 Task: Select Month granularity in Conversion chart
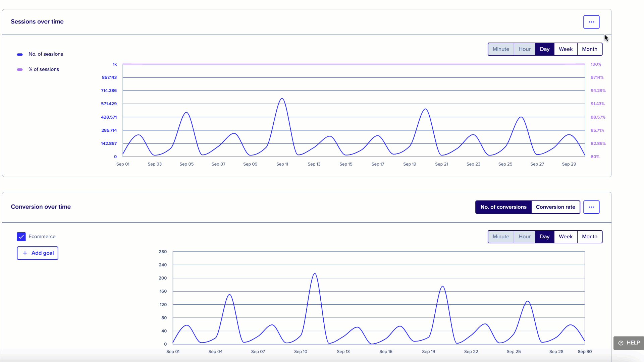tap(590, 237)
